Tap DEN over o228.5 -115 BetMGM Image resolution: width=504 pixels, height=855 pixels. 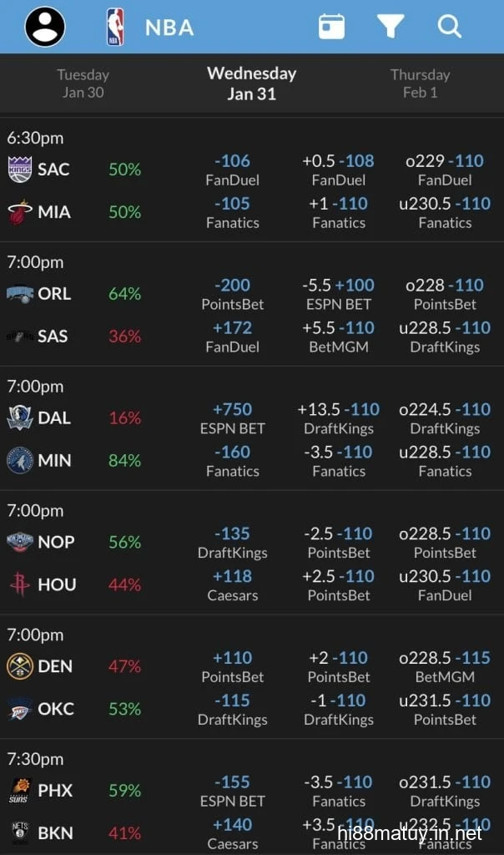coord(445,666)
